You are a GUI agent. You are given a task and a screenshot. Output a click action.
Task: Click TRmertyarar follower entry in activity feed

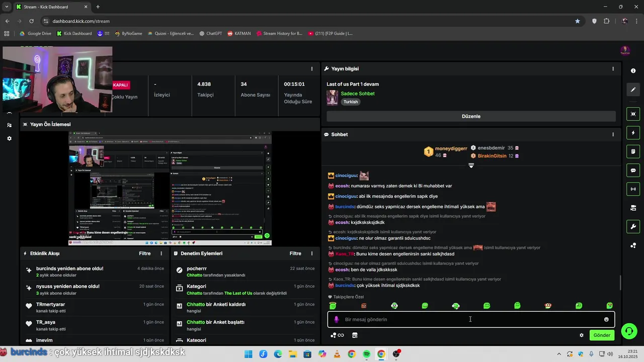pyautogui.click(x=95, y=308)
